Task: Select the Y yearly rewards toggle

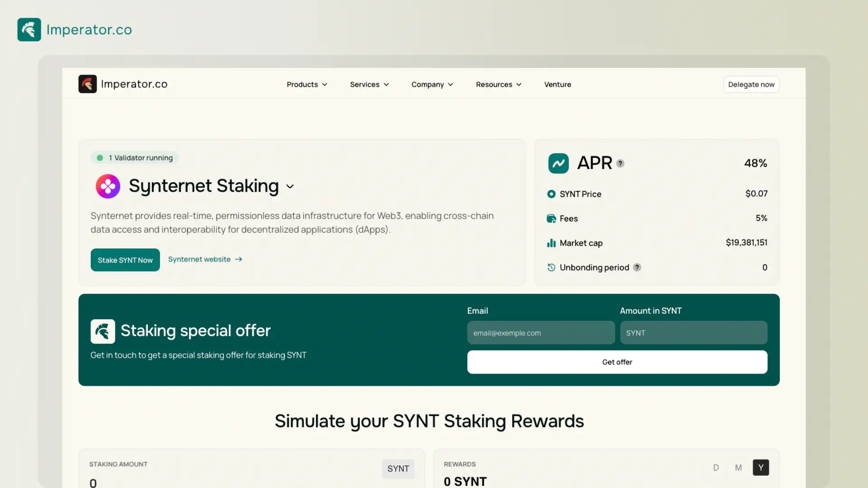Action: click(x=761, y=468)
